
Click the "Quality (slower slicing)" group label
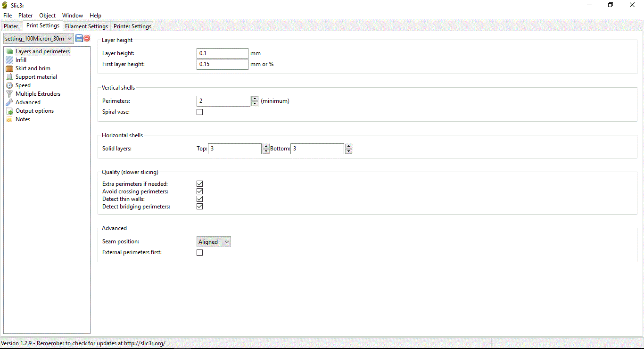coord(130,172)
